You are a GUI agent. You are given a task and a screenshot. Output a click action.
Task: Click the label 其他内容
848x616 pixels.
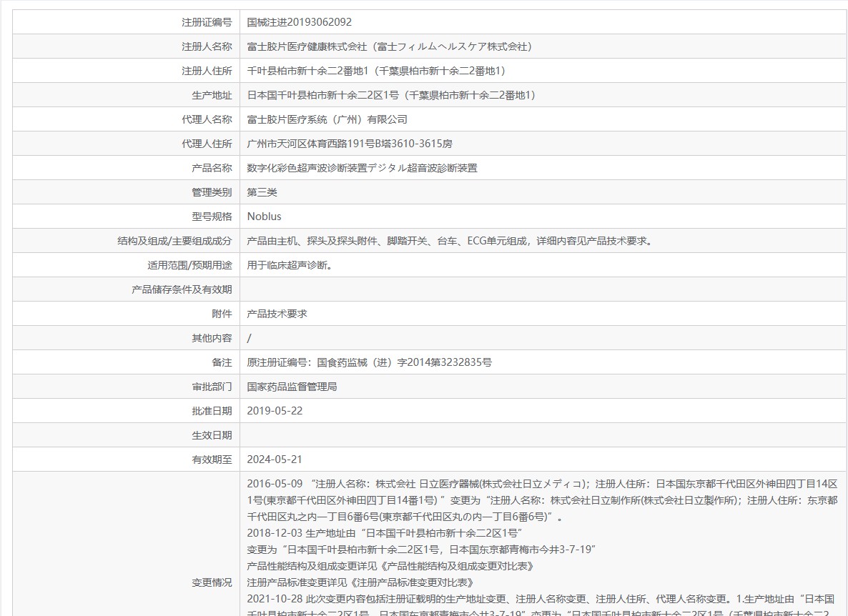212,338
